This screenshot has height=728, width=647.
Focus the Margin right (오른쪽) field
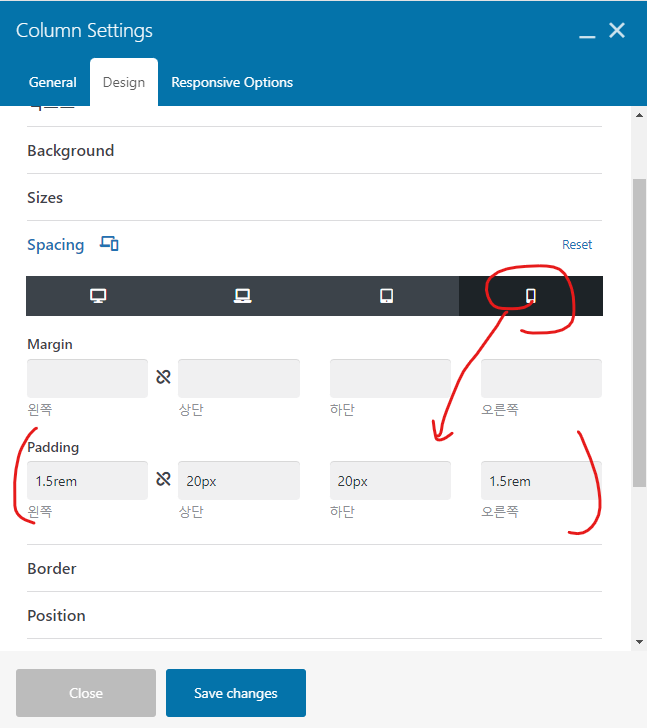point(541,378)
